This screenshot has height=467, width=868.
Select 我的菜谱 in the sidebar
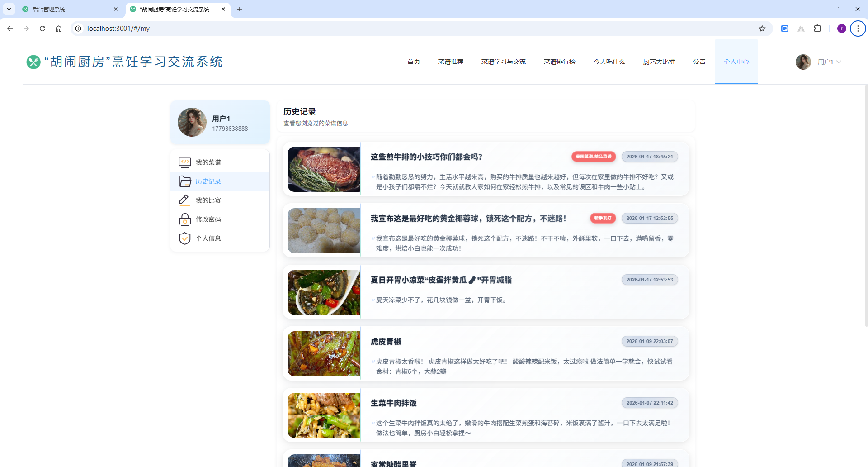(x=220, y=162)
